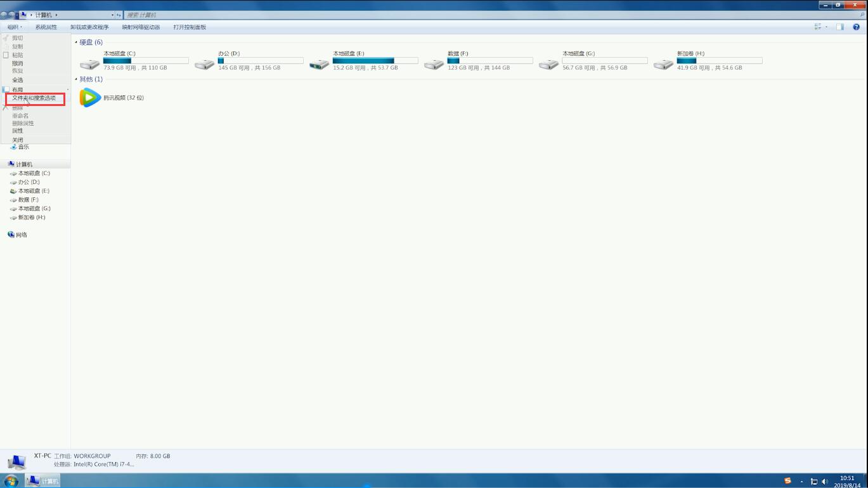
Task: Select the 新加卷 (H:) drive icon
Action: tap(663, 64)
